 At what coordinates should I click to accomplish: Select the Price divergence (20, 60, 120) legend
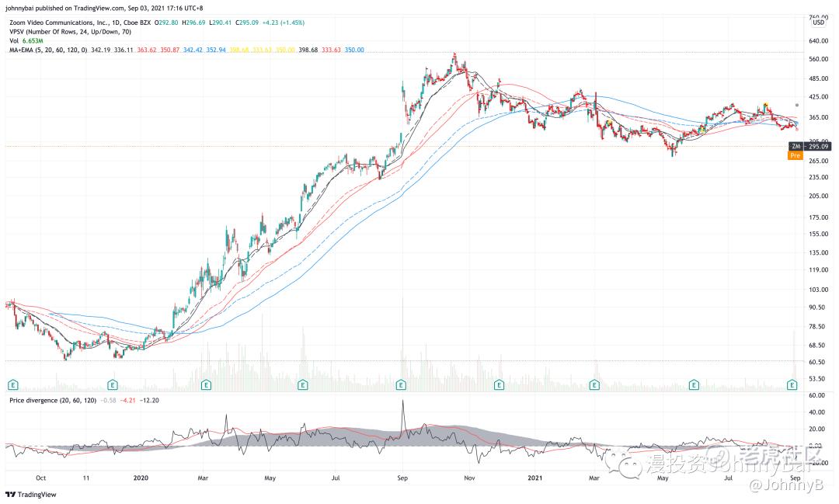point(53,400)
